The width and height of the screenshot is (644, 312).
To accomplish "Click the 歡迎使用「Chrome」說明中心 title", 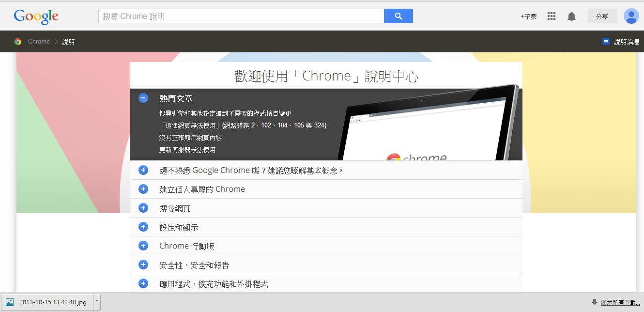I will [326, 76].
